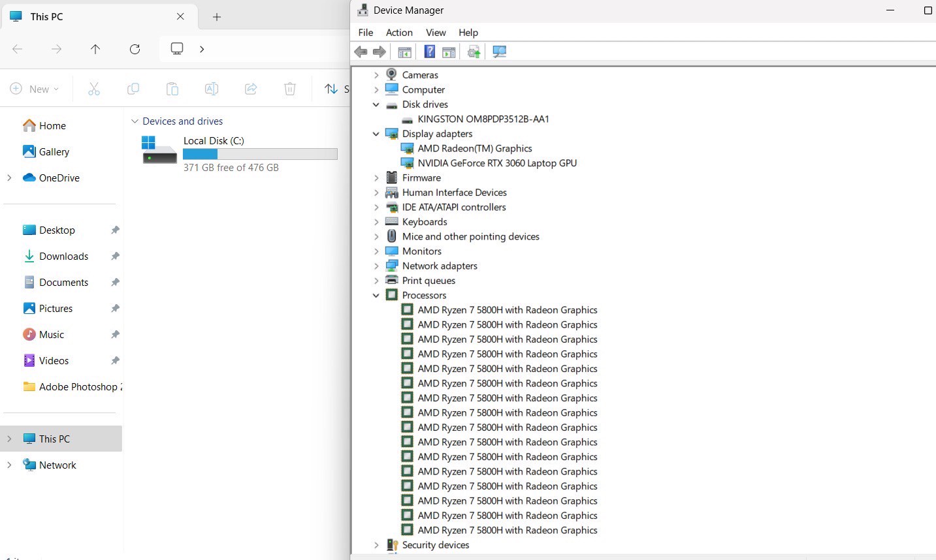
Task: Click the Refresh button in File Explorer
Action: [x=135, y=49]
